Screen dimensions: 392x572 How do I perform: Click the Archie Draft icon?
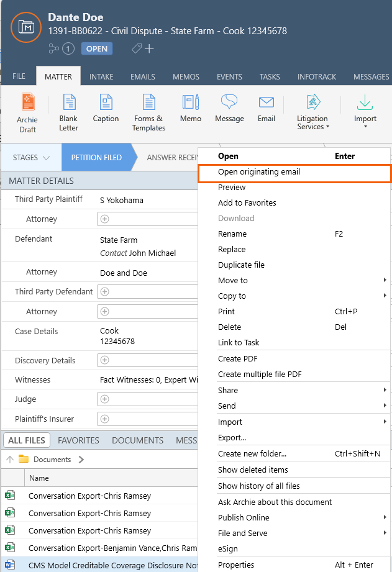pos(27,103)
